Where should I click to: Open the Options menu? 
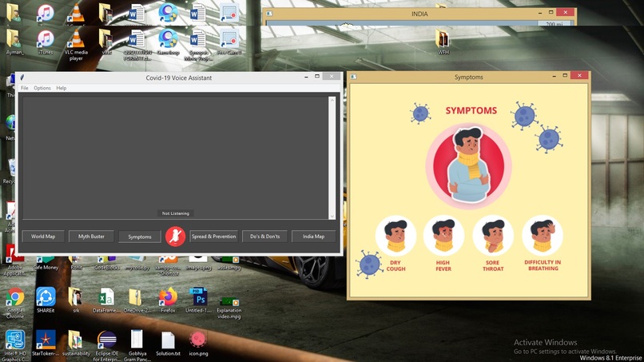click(42, 88)
